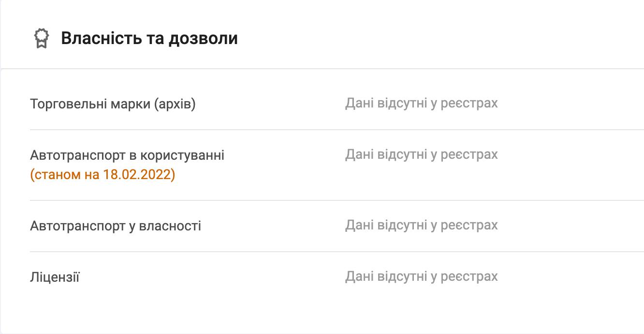
Task: Select the "Автотранспорт в користуванні" label
Action: point(127,155)
